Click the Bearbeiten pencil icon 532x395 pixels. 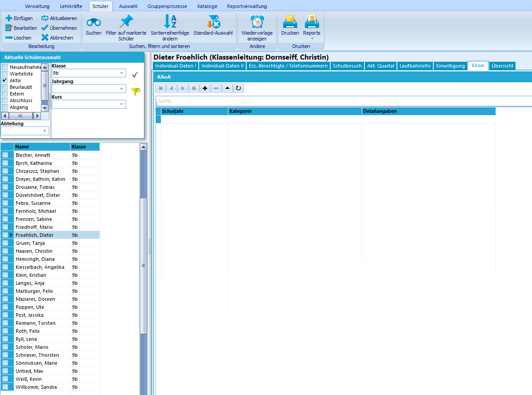pos(9,28)
